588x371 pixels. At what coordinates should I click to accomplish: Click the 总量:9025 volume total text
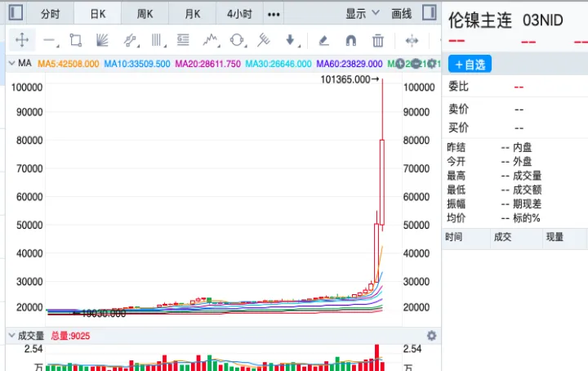tap(70, 336)
